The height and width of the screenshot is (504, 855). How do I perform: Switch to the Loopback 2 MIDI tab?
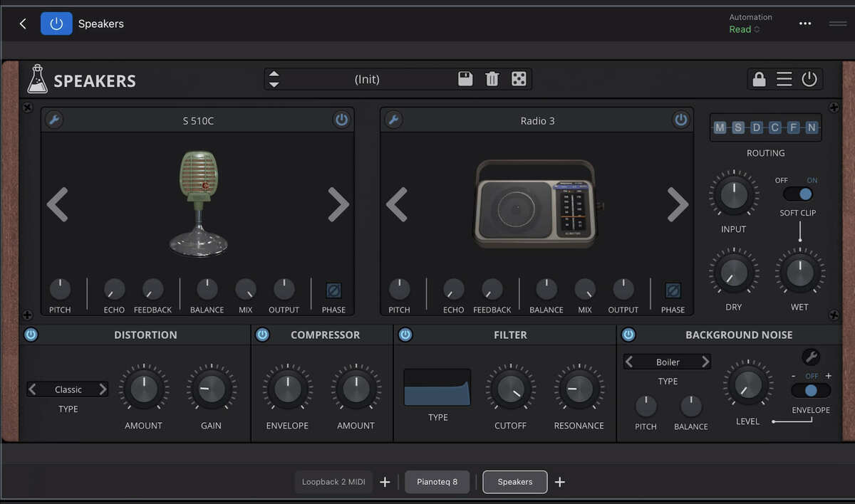[333, 482]
